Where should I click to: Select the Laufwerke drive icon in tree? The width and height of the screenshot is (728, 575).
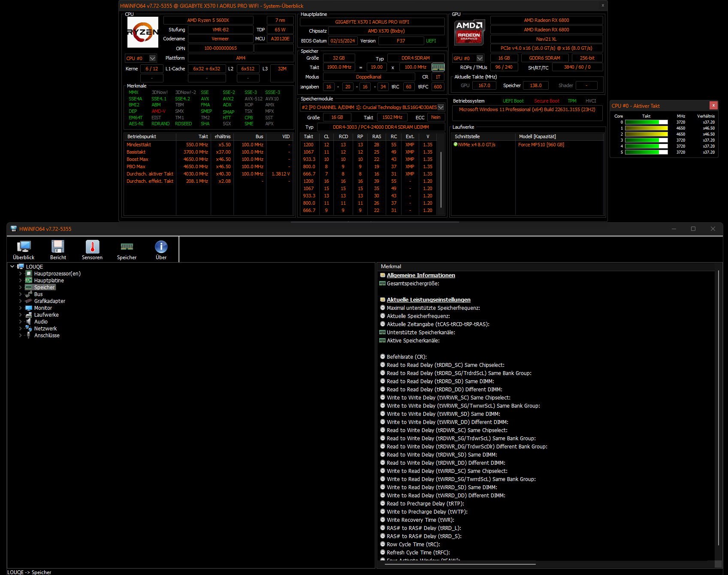click(x=29, y=315)
